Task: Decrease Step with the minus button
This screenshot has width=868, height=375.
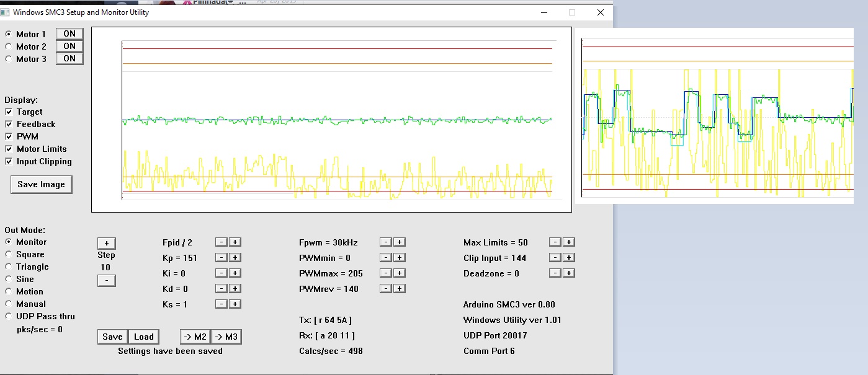Action: tap(107, 281)
